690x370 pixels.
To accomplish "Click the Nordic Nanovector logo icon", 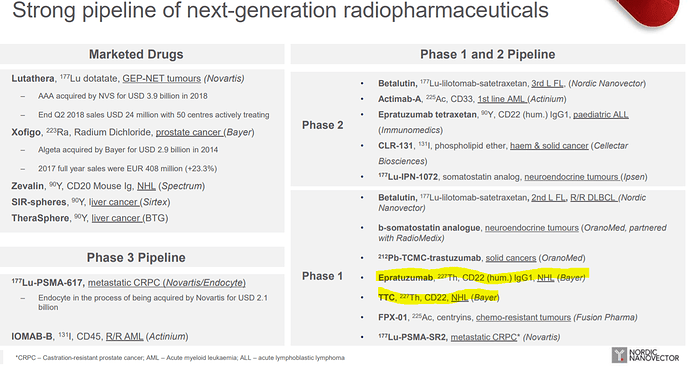I will (x=619, y=355).
